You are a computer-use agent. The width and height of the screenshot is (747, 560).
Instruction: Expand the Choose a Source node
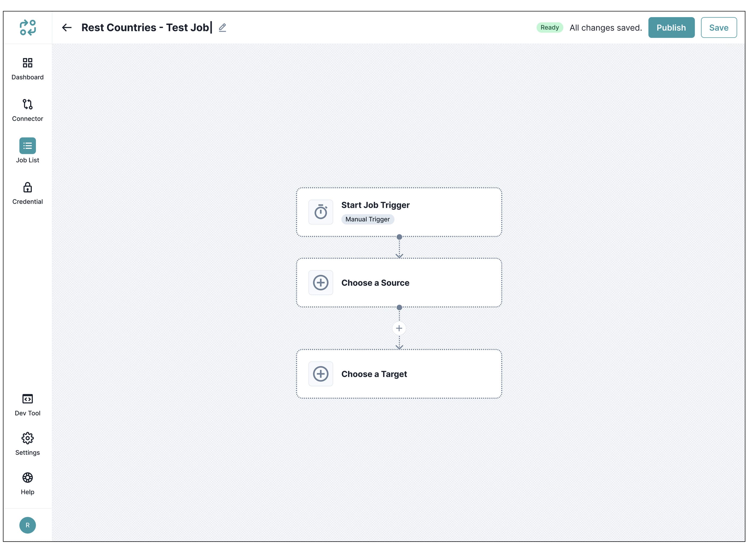(x=398, y=282)
